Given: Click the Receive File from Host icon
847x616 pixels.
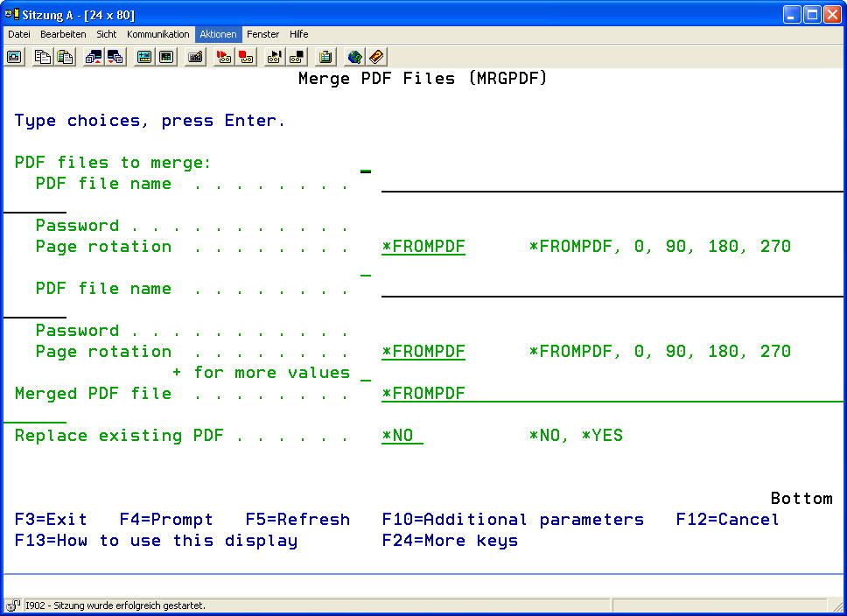Looking at the screenshot, I should pyautogui.click(x=115, y=57).
